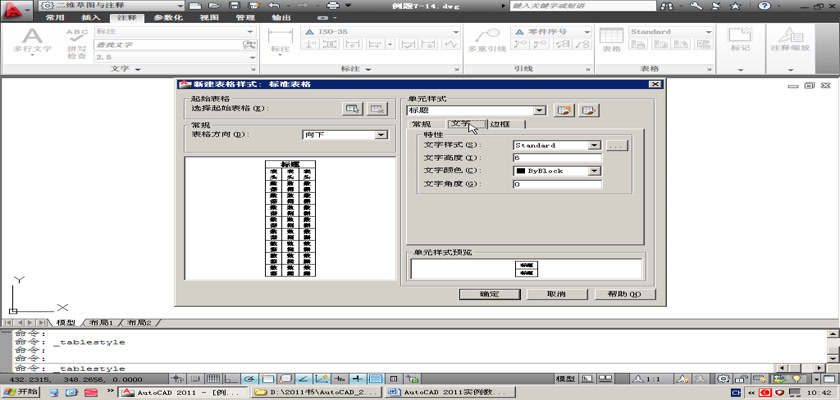Expand the 文字 ribbon panel title
This screenshot has width=840, height=400.
click(x=126, y=69)
